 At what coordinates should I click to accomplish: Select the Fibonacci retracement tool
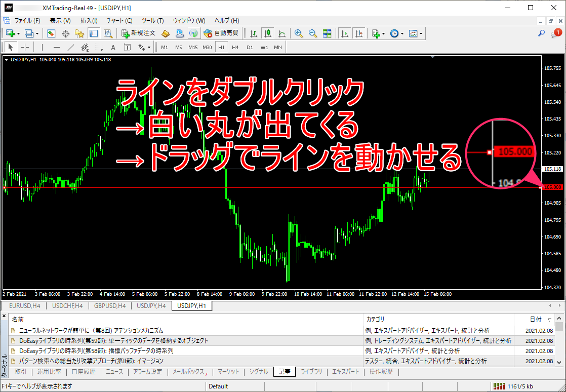99,47
